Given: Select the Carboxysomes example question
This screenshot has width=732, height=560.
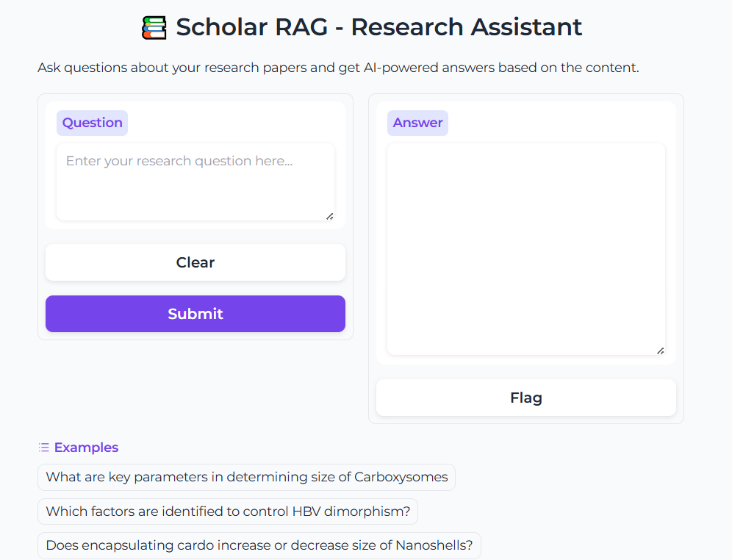Looking at the screenshot, I should coord(246,477).
